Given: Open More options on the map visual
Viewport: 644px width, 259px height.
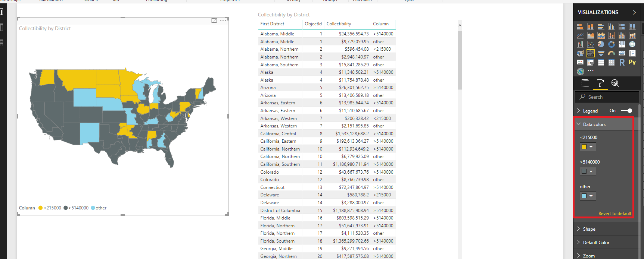Looking at the screenshot, I should [223, 20].
